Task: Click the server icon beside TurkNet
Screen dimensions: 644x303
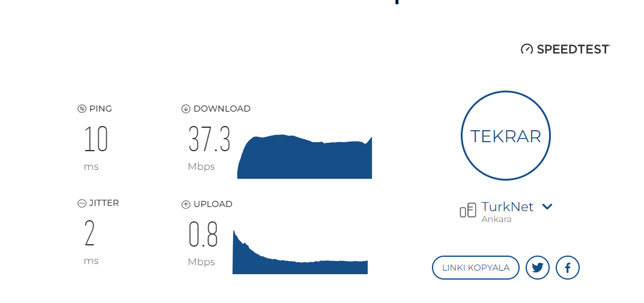Action: pyautogui.click(x=468, y=211)
